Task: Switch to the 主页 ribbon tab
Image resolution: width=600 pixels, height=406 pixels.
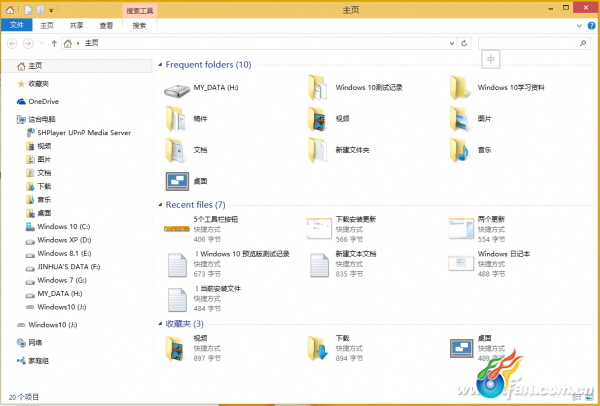Action: 47,26
